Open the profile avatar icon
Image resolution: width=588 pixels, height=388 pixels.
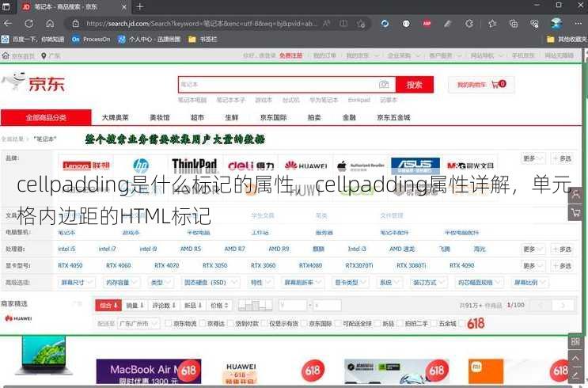click(556, 23)
